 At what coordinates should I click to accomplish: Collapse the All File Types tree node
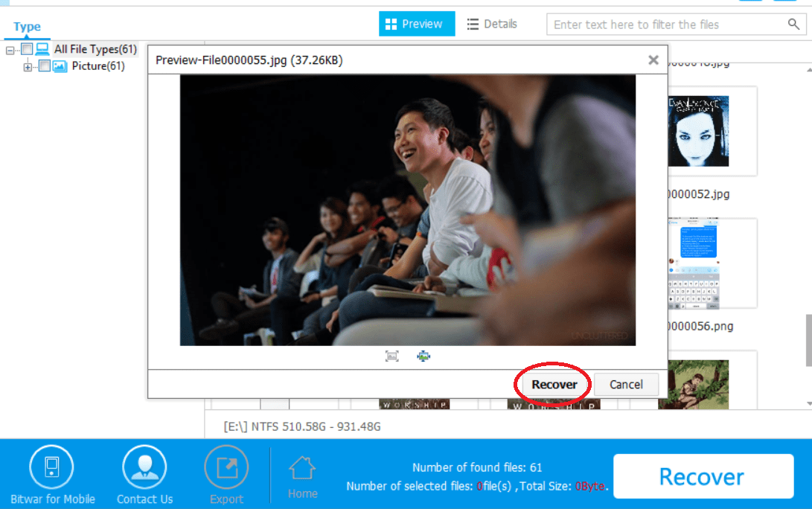tap(10, 50)
